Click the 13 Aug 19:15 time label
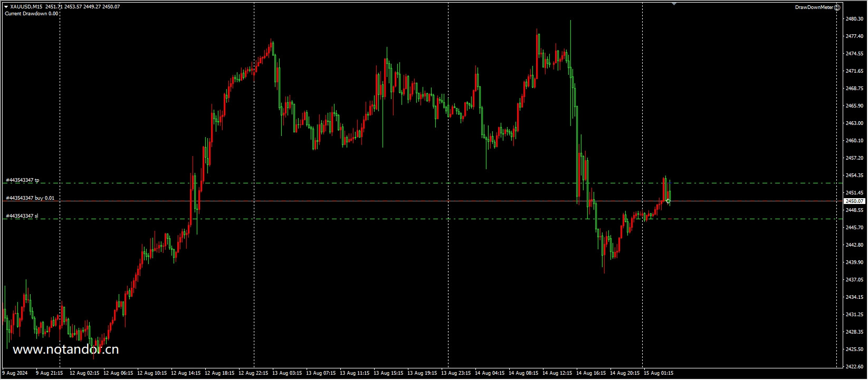Image resolution: width=868 pixels, height=380 pixels. tap(422, 373)
